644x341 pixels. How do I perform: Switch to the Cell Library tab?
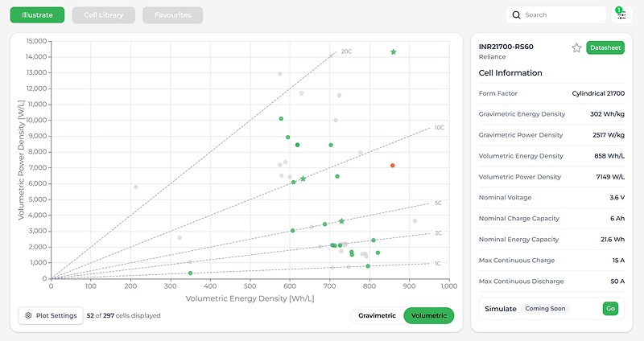104,15
